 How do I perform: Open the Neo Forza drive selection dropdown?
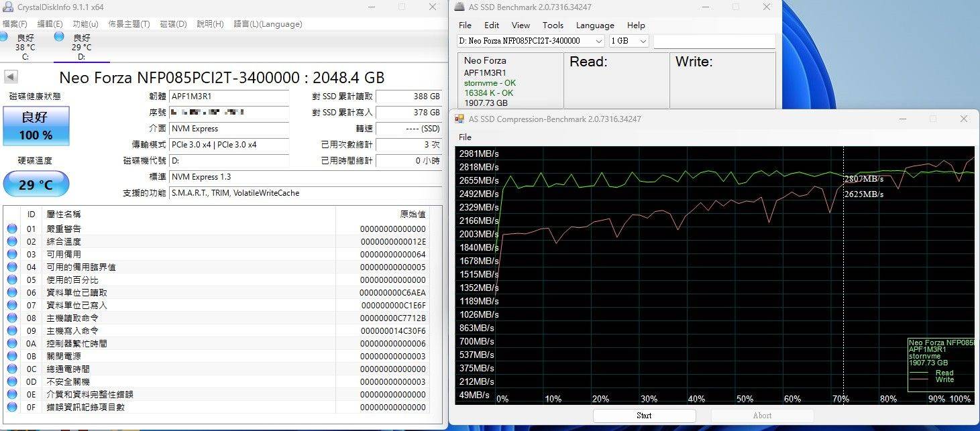[600, 40]
